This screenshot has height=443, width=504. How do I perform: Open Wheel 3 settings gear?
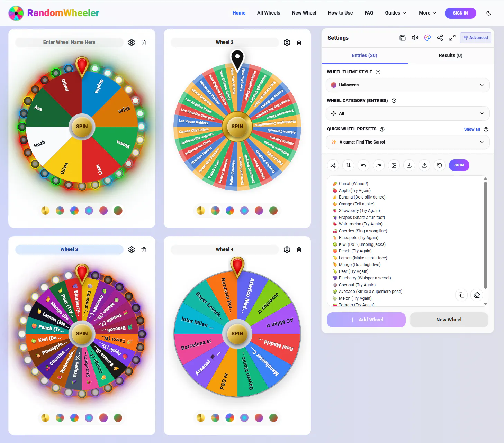tap(132, 250)
